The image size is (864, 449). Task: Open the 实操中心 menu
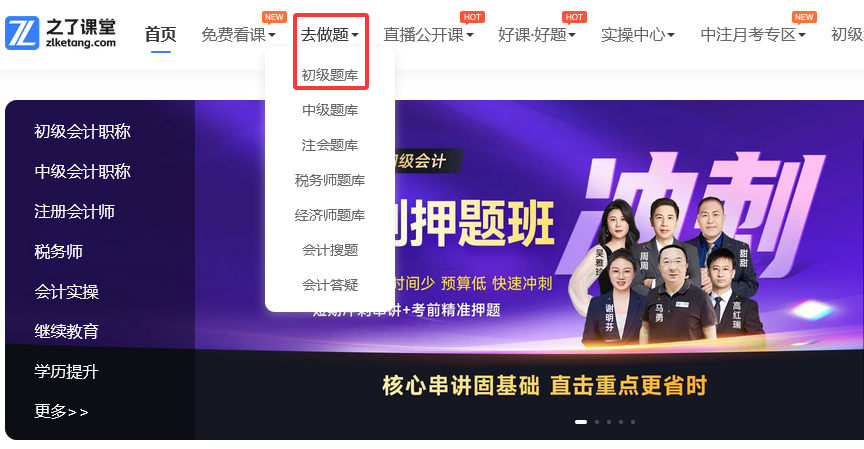click(x=638, y=35)
